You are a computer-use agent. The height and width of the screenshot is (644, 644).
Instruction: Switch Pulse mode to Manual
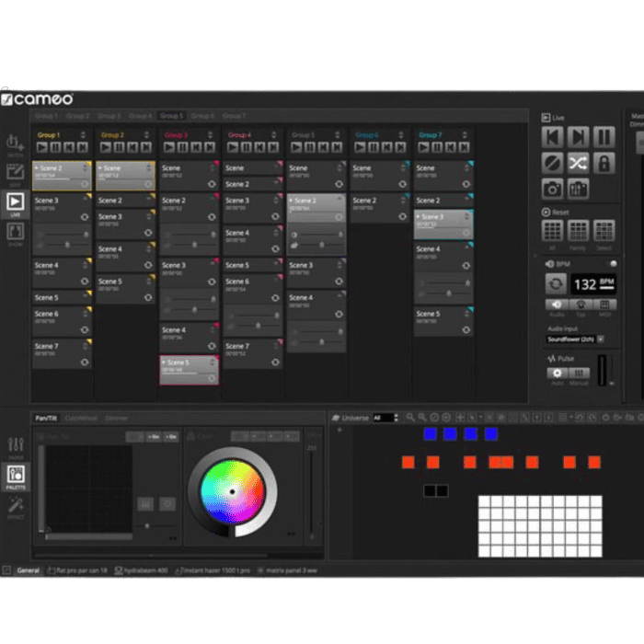[580, 373]
